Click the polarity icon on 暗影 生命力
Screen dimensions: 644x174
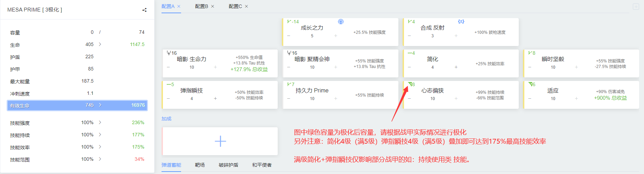click(169, 53)
